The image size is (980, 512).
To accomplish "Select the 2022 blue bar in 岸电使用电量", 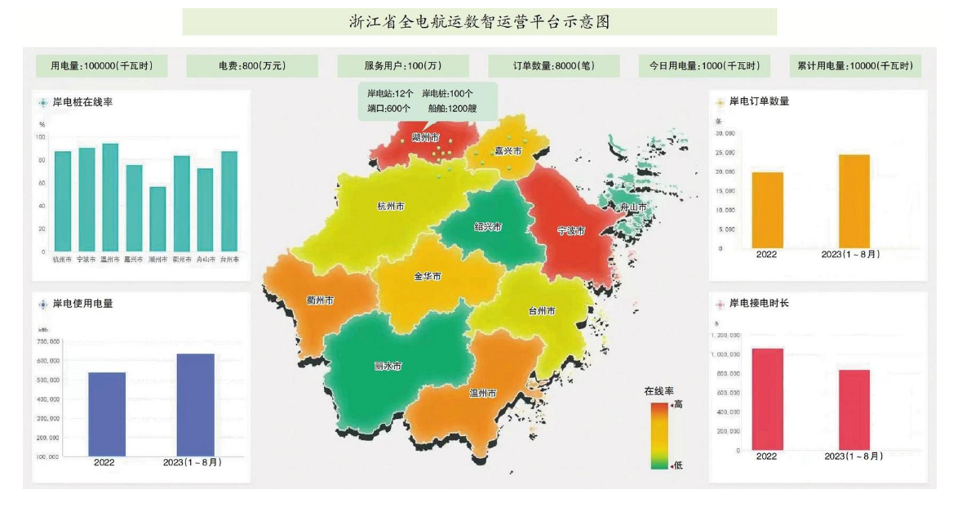I will [x=107, y=414].
